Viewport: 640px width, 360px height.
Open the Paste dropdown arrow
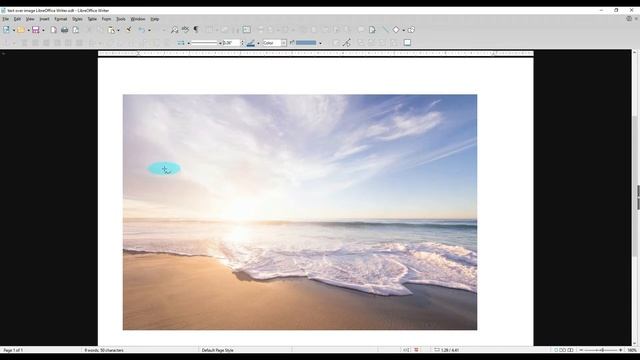coord(118,30)
